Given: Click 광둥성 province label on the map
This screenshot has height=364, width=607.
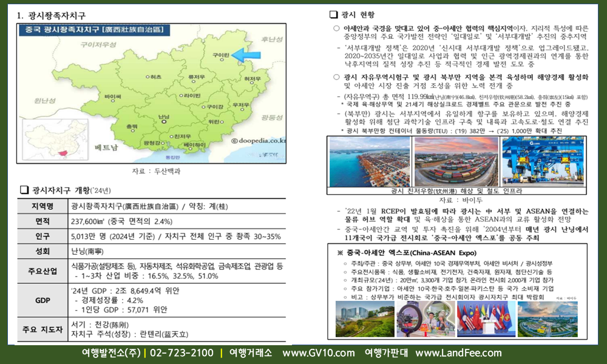Looking at the screenshot, I should 272,117.
